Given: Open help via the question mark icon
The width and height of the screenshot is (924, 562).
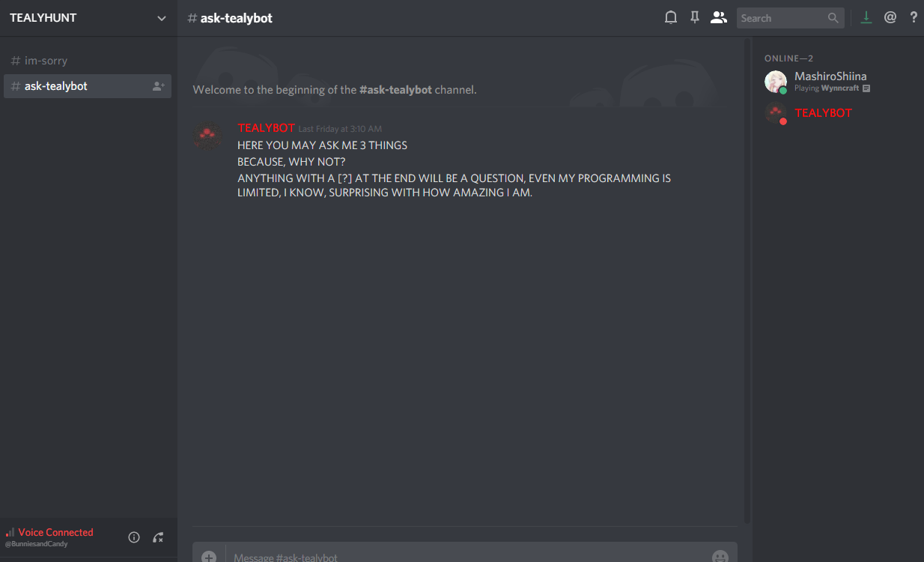Looking at the screenshot, I should (x=914, y=16).
